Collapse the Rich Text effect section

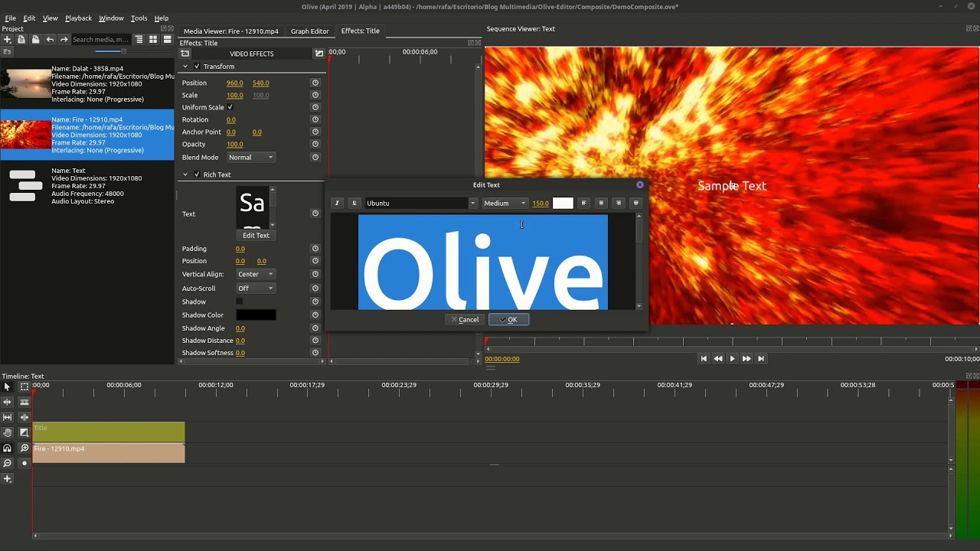tap(185, 174)
